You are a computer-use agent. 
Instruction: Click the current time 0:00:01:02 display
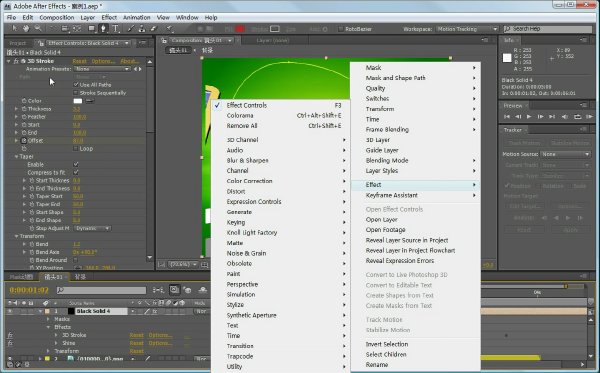tap(29, 290)
